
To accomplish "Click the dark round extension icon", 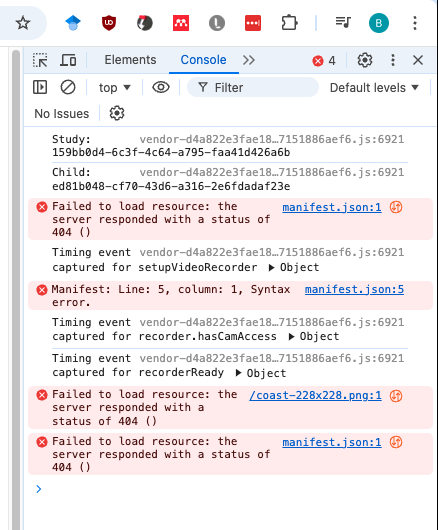I will [145, 23].
